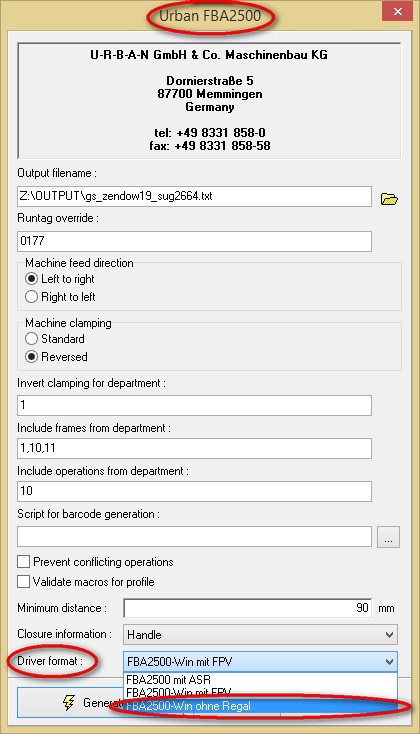Click the Script for barcode generation field
Viewport: 420px width, 734px height.
point(194,536)
